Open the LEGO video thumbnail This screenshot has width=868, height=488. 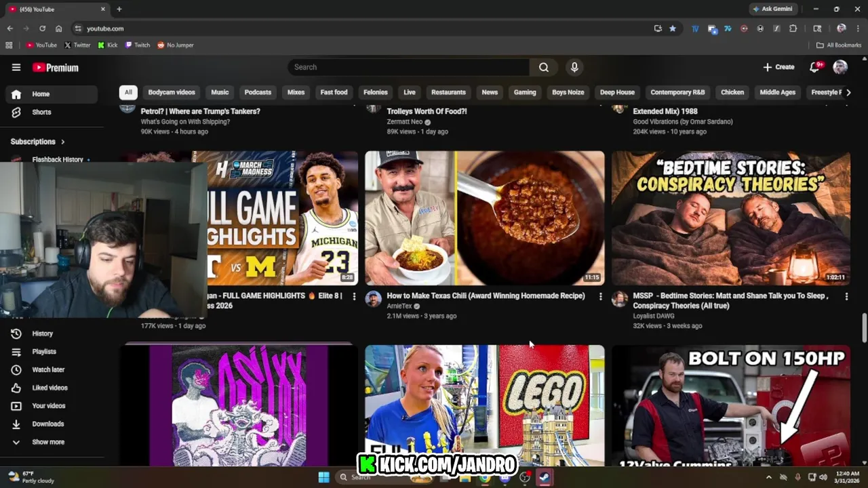click(x=485, y=405)
